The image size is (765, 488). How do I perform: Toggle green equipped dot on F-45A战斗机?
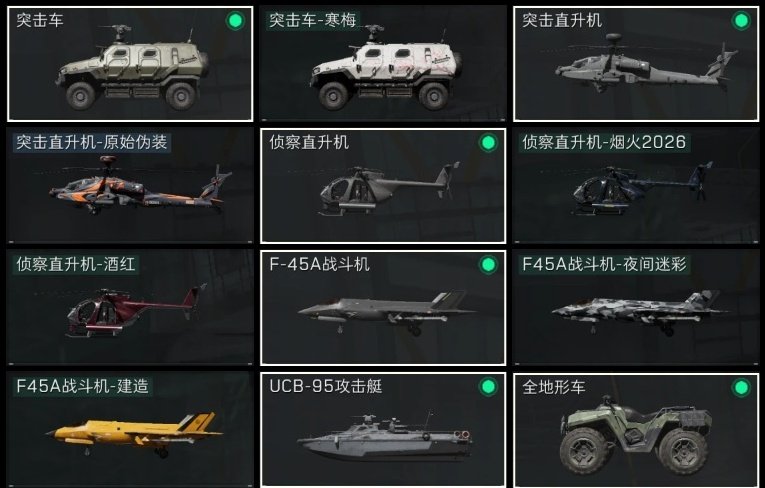(x=488, y=264)
